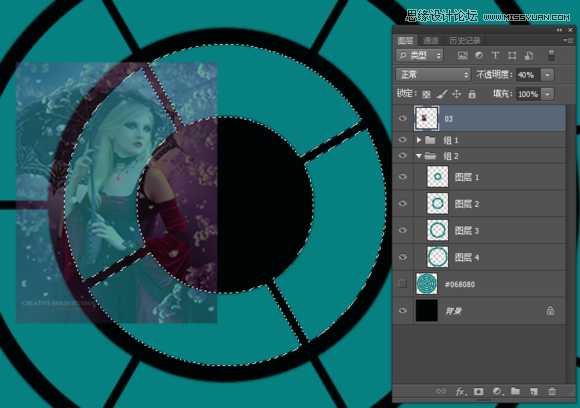
Task: Add a layer mask
Action: 479,391
